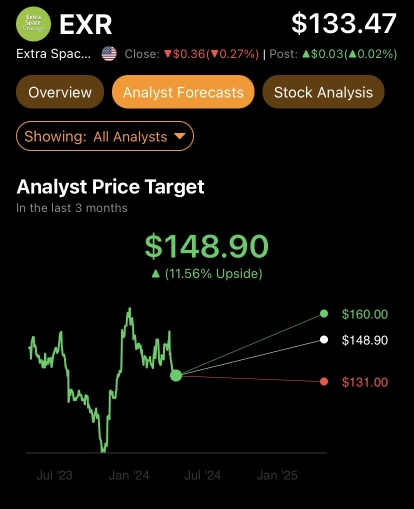Tap the red close-change down arrow
414x509 pixels.
[168, 54]
